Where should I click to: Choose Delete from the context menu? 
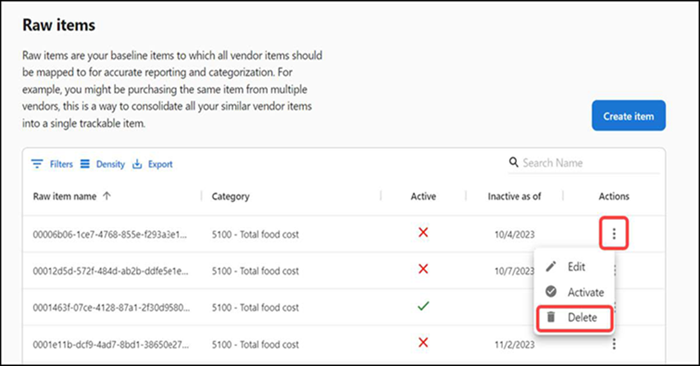[574, 318]
